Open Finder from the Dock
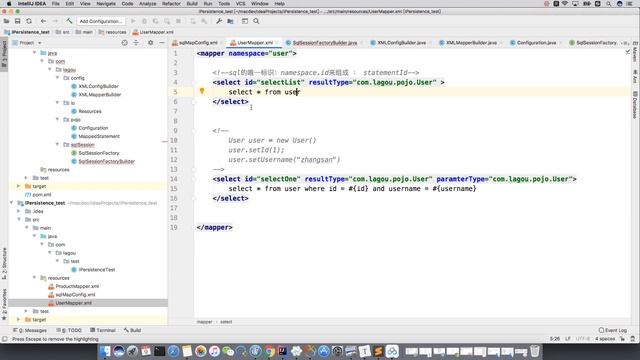Viewport: 640px width, 360px height. click(x=105, y=351)
